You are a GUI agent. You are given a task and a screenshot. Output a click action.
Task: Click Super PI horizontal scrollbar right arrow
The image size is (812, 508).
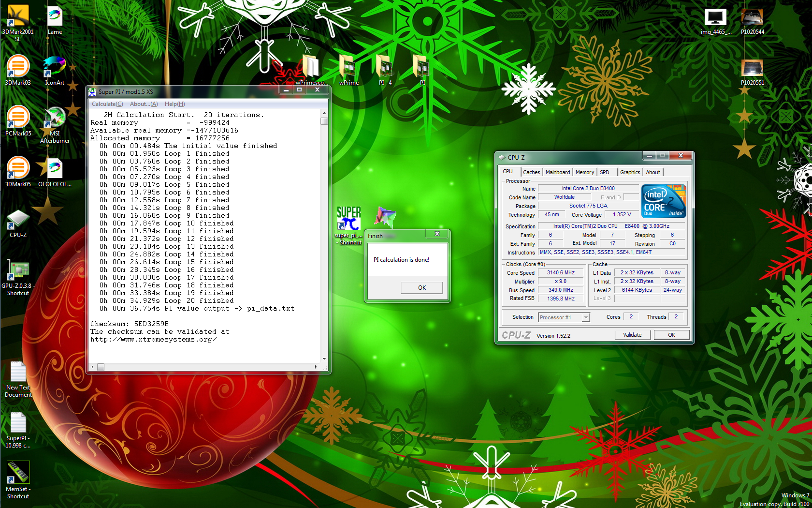[316, 367]
